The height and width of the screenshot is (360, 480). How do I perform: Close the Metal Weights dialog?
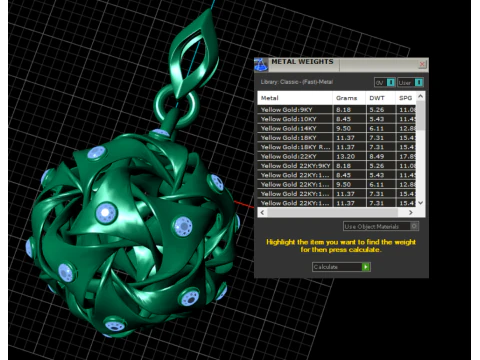pos(422,64)
